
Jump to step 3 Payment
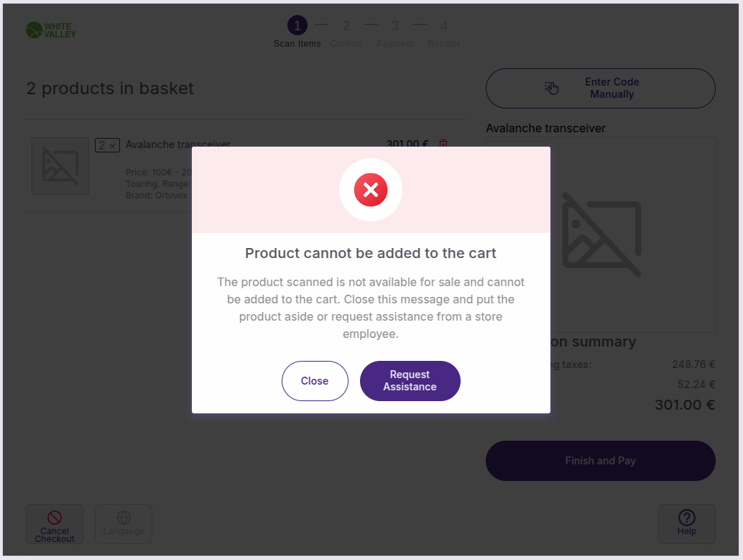coord(394,27)
